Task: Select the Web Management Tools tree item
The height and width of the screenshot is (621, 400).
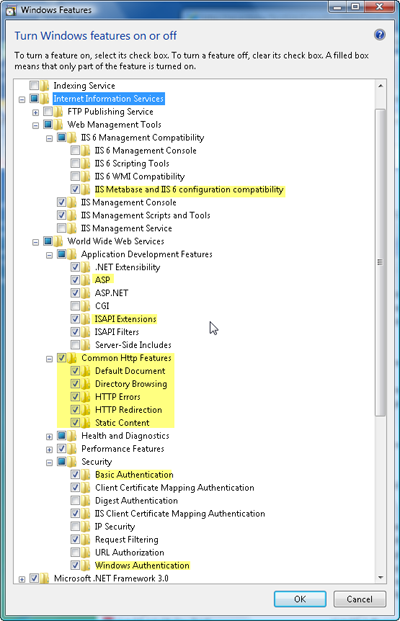Action: (x=114, y=124)
